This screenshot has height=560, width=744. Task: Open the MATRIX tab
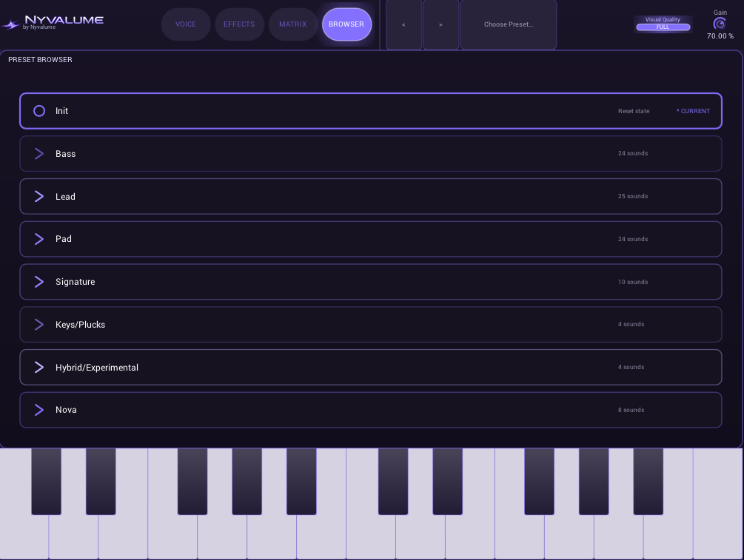(292, 24)
